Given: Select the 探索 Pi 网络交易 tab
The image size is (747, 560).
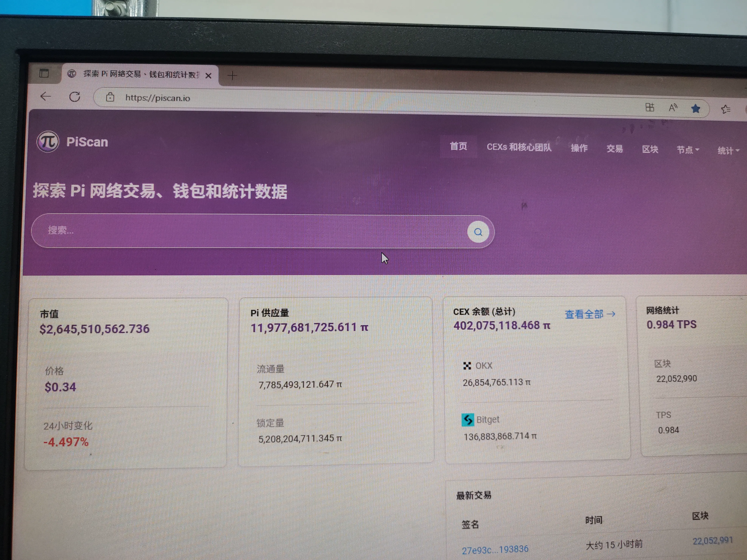Looking at the screenshot, I should (x=140, y=74).
